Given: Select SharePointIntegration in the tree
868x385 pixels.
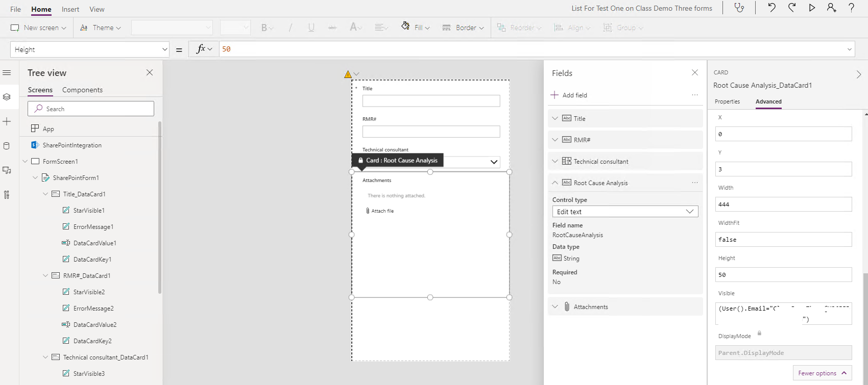Looking at the screenshot, I should pyautogui.click(x=72, y=145).
